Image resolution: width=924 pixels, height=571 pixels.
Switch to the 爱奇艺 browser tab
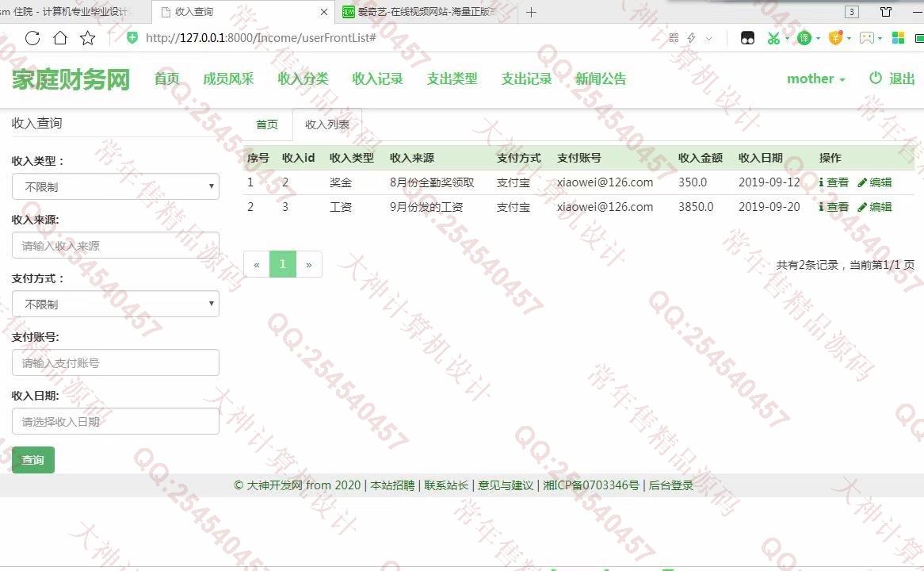point(426,12)
